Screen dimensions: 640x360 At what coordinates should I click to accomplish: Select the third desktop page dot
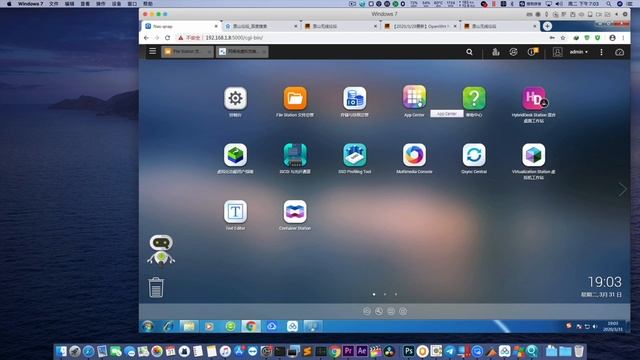(x=396, y=294)
